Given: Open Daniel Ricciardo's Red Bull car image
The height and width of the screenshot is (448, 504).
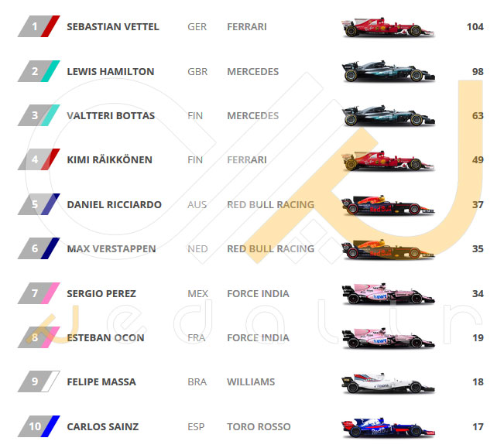Looking at the screenshot, I should [388, 204].
